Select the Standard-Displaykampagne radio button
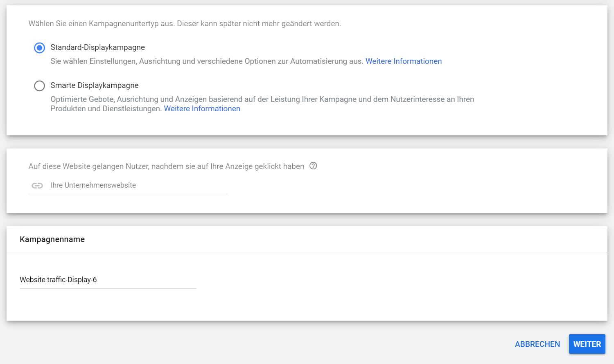This screenshot has width=614, height=364. [x=39, y=48]
